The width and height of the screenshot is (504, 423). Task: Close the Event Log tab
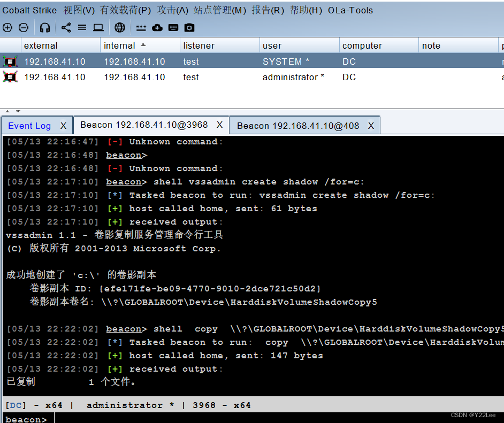(63, 126)
